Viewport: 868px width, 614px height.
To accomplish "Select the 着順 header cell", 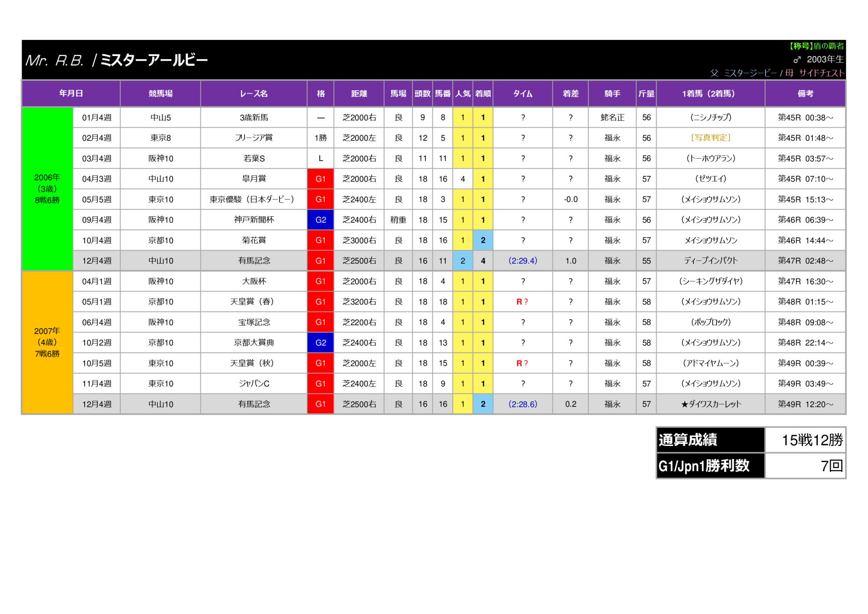I will [x=483, y=93].
